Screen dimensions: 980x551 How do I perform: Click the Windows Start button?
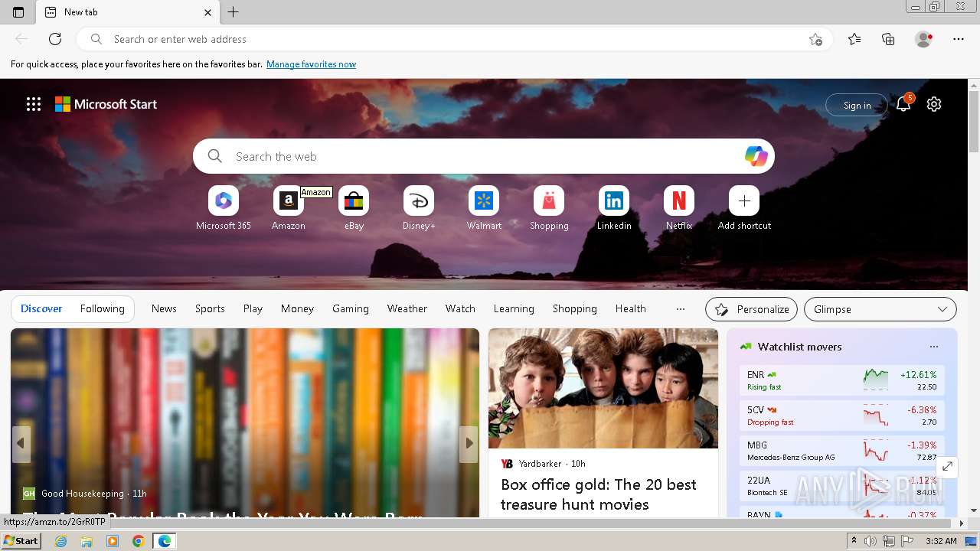21,540
